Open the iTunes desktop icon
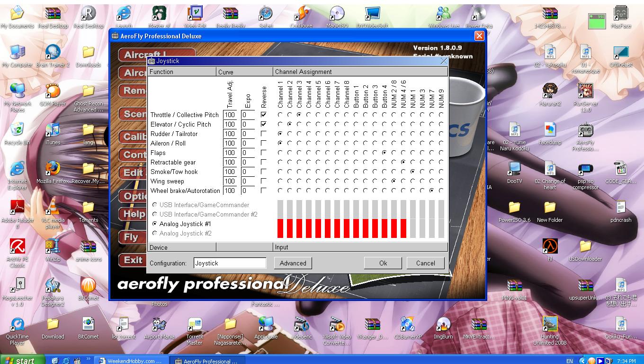 click(x=53, y=130)
